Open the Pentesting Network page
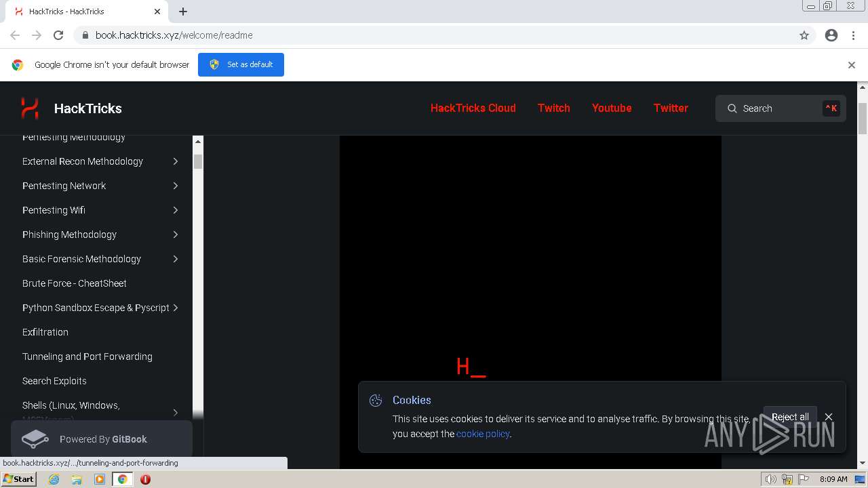Screen dimensions: 868x488 (x=64, y=186)
